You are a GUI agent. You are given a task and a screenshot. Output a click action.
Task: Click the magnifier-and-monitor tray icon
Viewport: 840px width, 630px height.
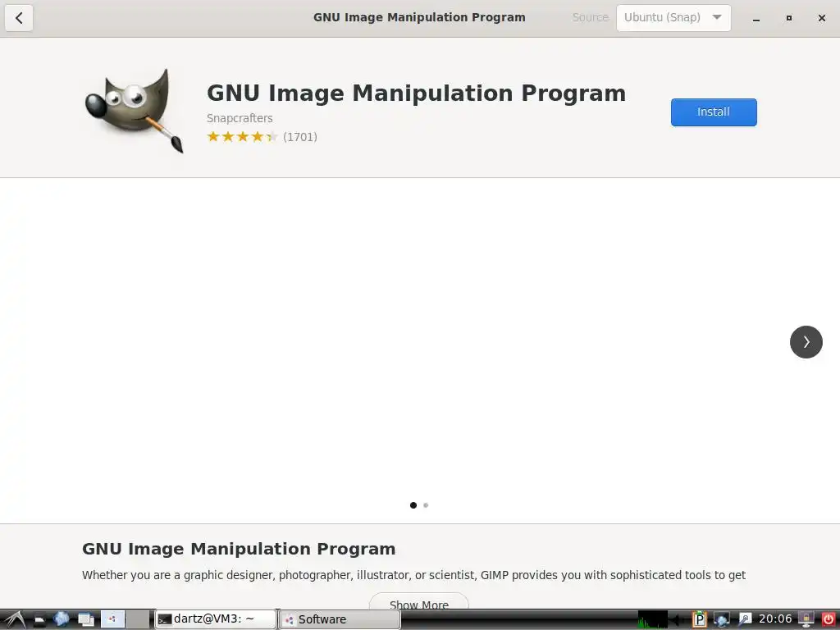click(x=745, y=620)
